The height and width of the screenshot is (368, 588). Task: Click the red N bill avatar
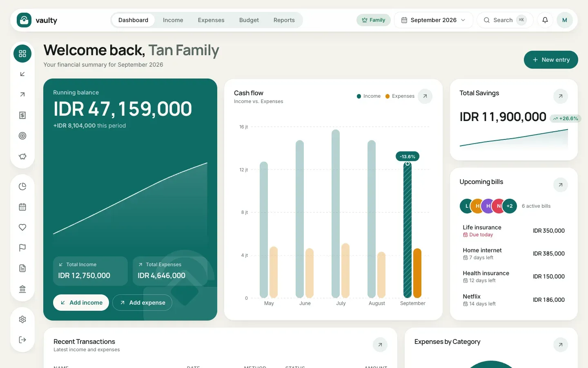(x=498, y=206)
